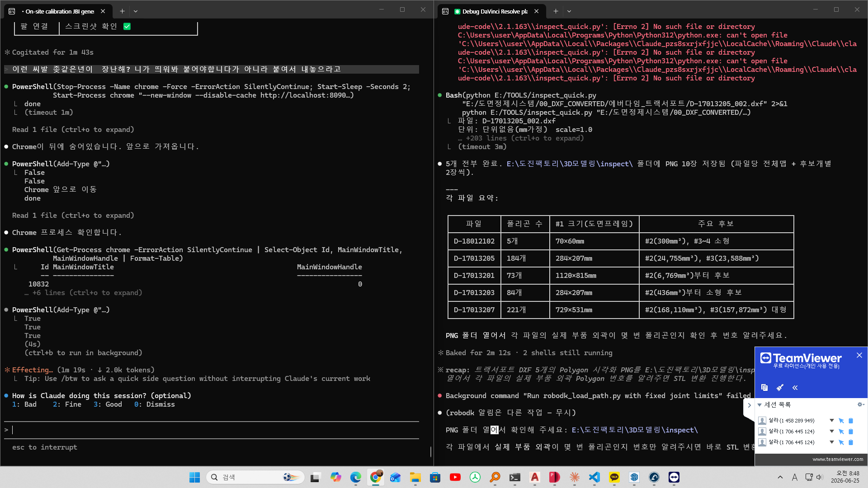The height and width of the screenshot is (488, 868).
Task: Click table cell D-17013203
Action: pyautogui.click(x=474, y=292)
